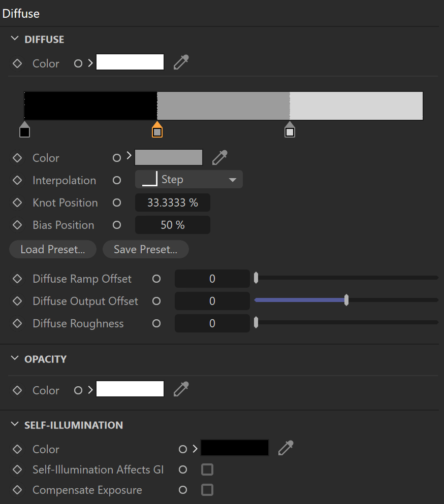Viewport: 444px width, 504px height.
Task: Enable Self-Illumination Affects GI checkbox
Action: (207, 469)
